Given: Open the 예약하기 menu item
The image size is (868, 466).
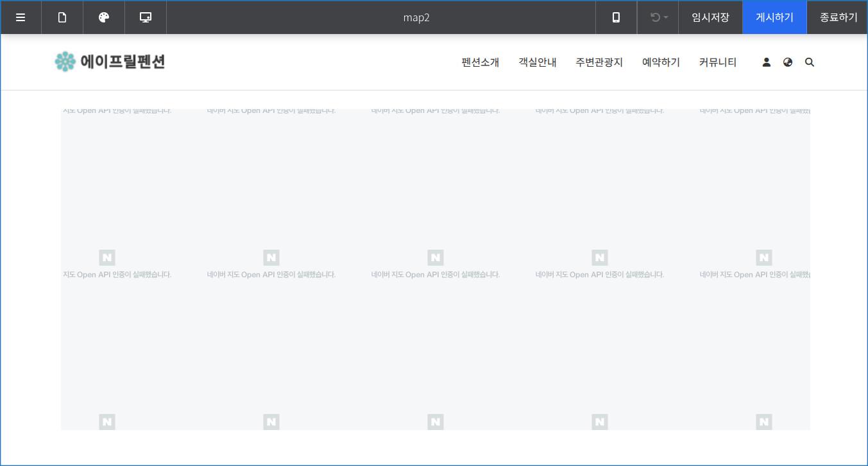Looking at the screenshot, I should coord(661,62).
